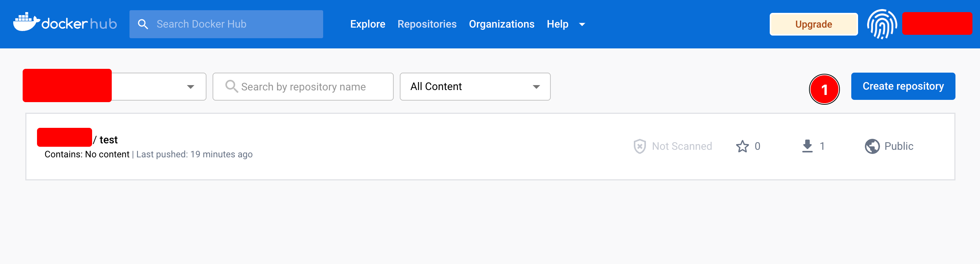Click the red numbered 1 marker
The height and width of the screenshot is (264, 980).
pyautogui.click(x=824, y=90)
